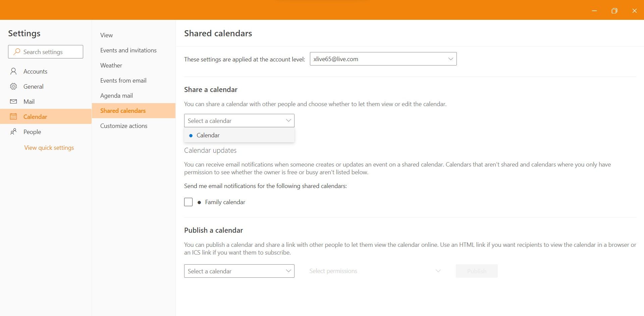This screenshot has width=644, height=316.
Task: Enable Family calendar email notifications checkbox
Action: tap(188, 202)
